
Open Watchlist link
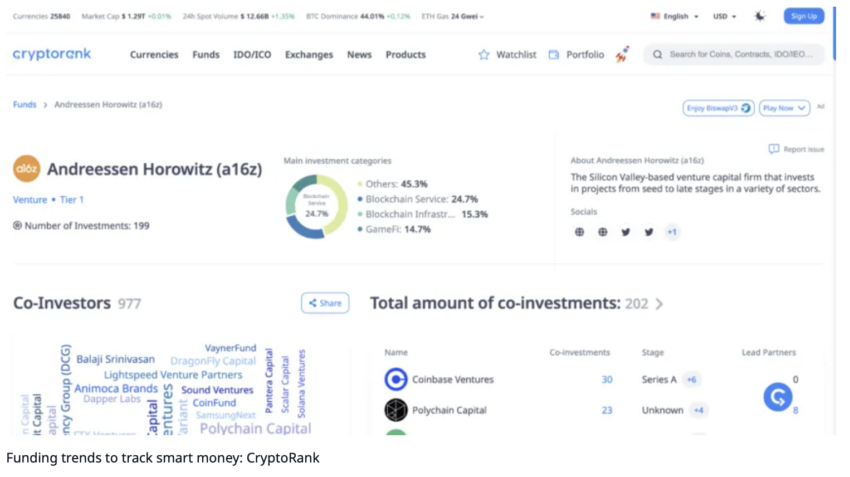pyautogui.click(x=516, y=55)
